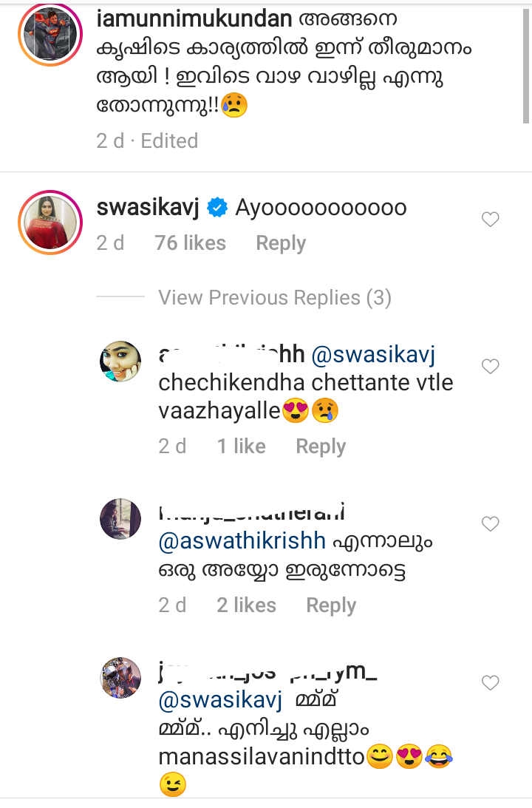The image size is (532, 808).
Task: Reply to swasikavj's Ayooo comment
Action: click(280, 243)
